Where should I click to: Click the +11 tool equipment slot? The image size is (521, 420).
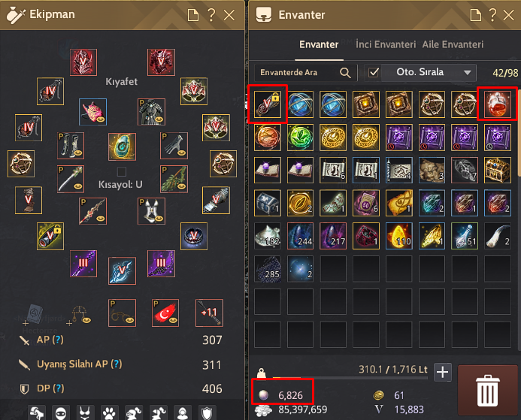click(x=209, y=313)
